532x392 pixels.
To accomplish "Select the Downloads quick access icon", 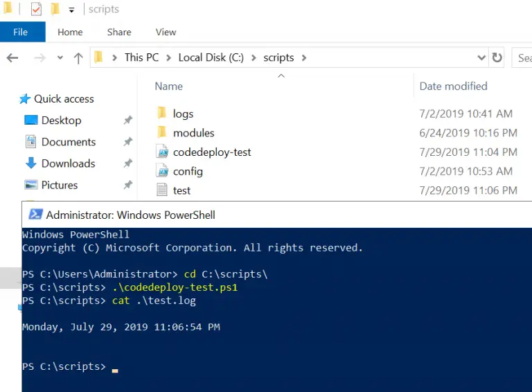I will pyautogui.click(x=31, y=163).
